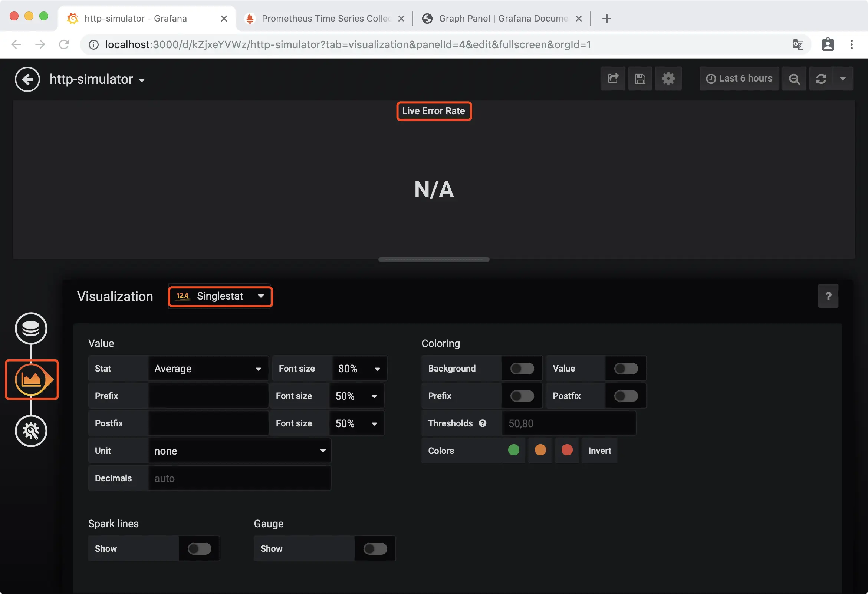Click the Thresholds help info icon
This screenshot has width=868, height=594.
[x=483, y=423]
